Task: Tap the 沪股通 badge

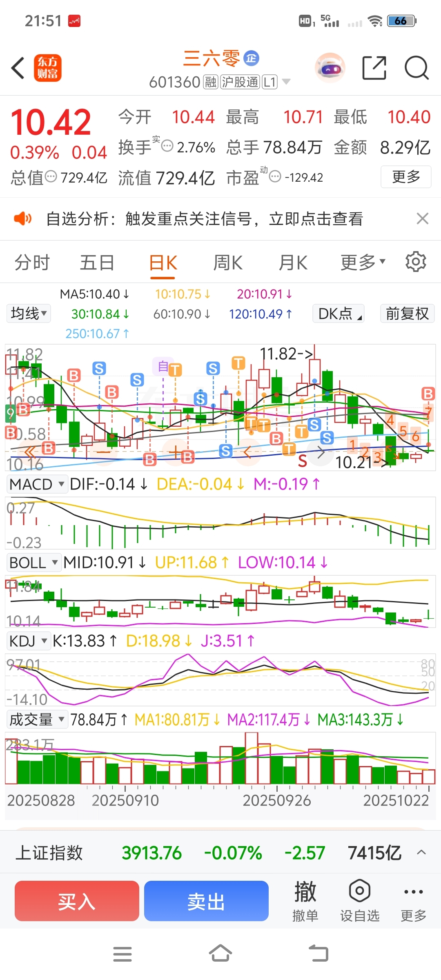Action: pyautogui.click(x=240, y=82)
